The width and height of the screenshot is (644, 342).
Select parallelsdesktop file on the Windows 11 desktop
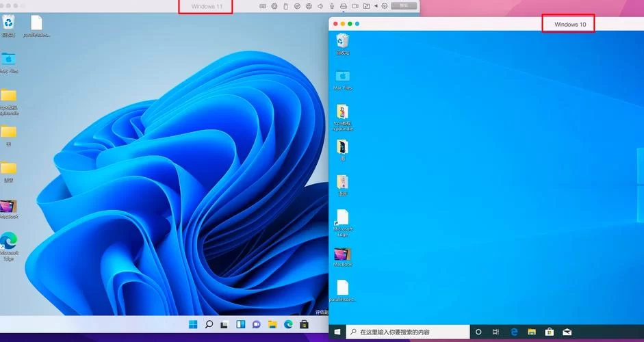click(36, 26)
